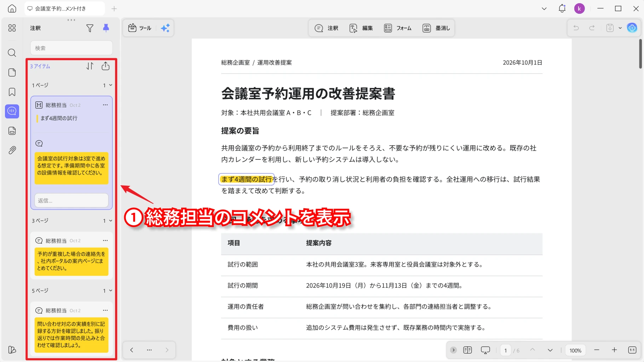The height and width of the screenshot is (362, 644).
Task: Open more options for the 5ページ comment
Action: (105, 310)
